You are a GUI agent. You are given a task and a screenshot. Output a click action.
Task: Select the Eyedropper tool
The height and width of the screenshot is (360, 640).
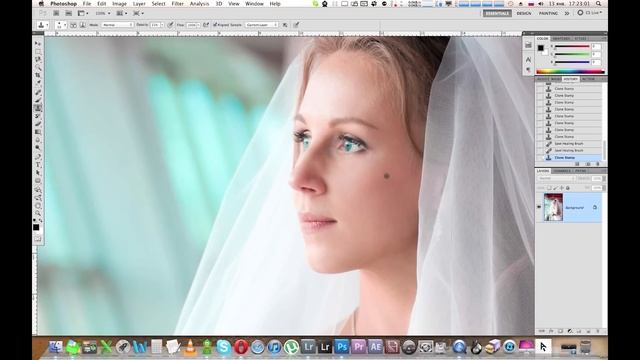38,83
